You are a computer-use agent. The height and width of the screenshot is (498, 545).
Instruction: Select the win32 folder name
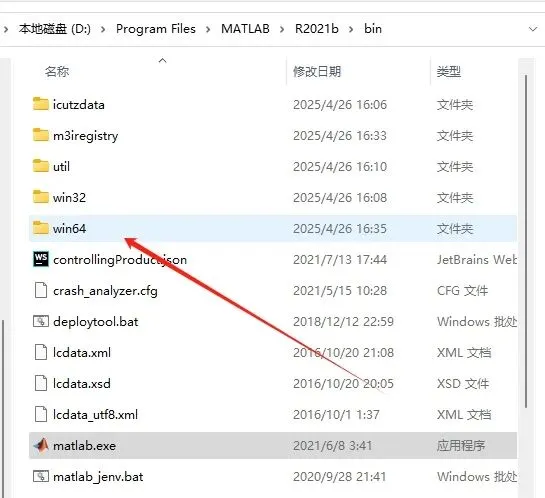point(69,197)
